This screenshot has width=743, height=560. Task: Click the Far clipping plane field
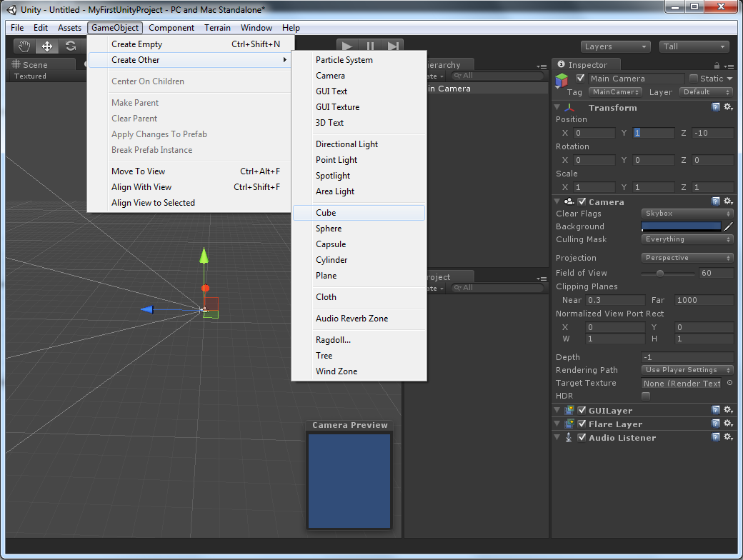click(704, 300)
